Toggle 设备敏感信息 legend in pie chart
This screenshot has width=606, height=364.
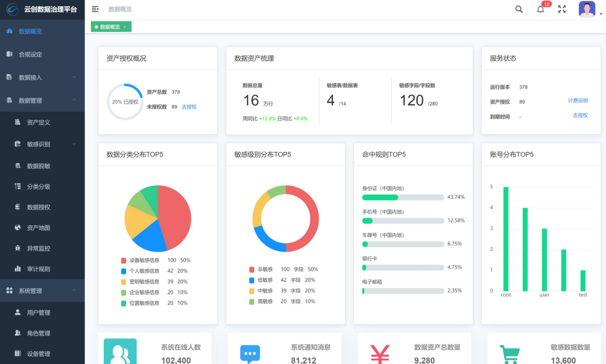coord(155,260)
